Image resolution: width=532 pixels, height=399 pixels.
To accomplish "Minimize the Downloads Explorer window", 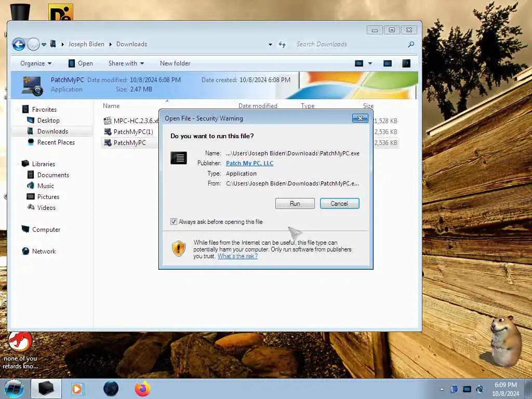I will click(x=375, y=30).
